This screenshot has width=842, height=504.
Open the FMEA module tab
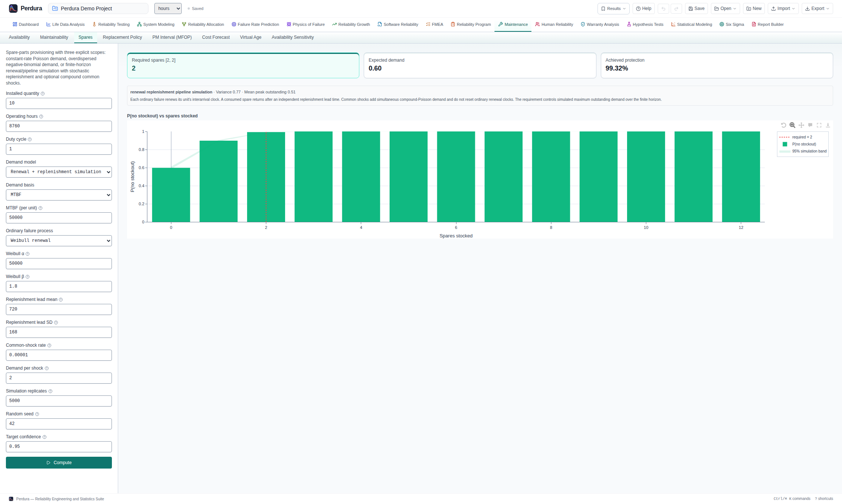pyautogui.click(x=434, y=24)
